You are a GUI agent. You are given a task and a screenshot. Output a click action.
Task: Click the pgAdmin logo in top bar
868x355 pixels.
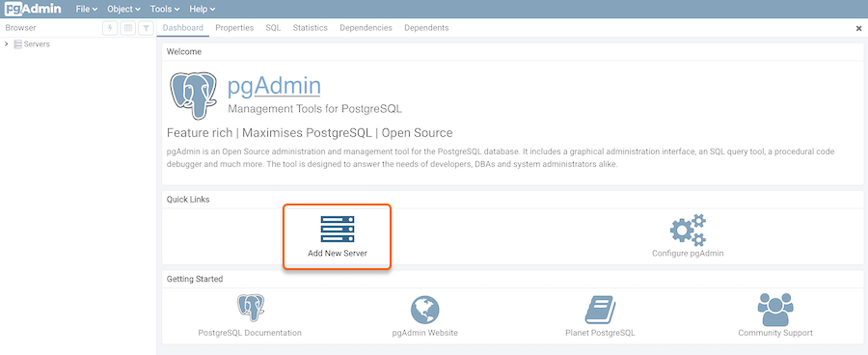click(34, 9)
